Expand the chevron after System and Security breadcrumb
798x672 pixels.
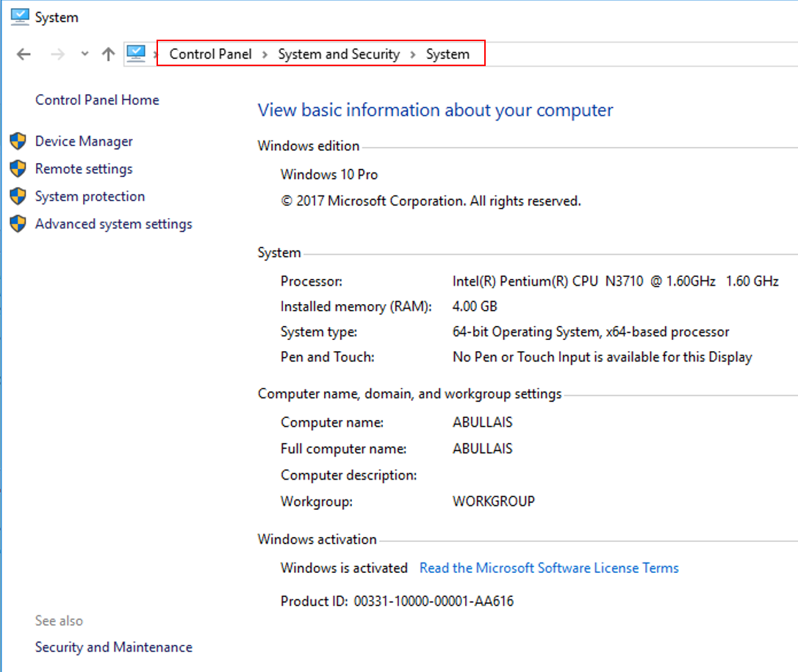(413, 54)
